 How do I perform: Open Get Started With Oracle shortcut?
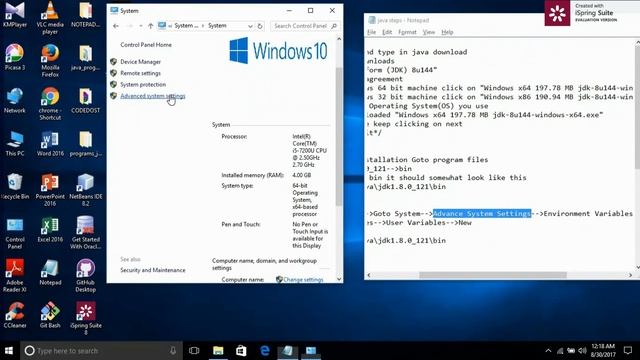tap(85, 233)
